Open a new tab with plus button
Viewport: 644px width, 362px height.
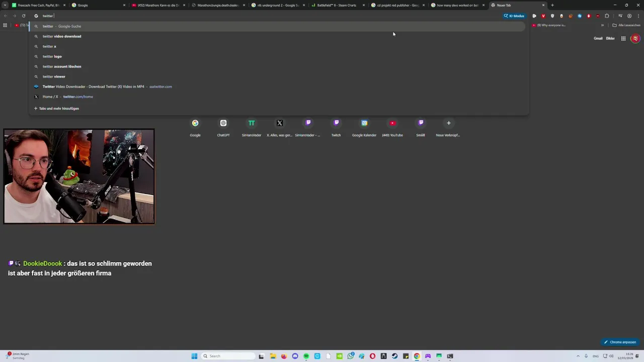(x=552, y=5)
